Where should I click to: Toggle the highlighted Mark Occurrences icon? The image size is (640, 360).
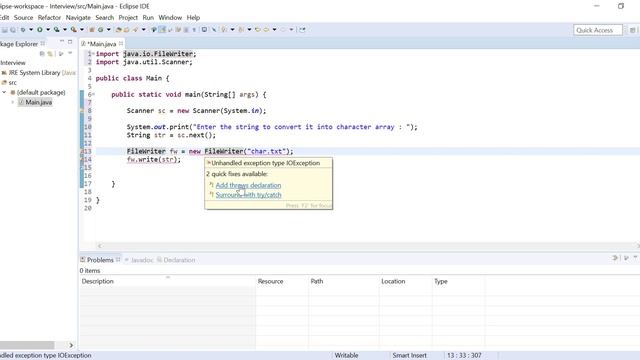click(162, 29)
